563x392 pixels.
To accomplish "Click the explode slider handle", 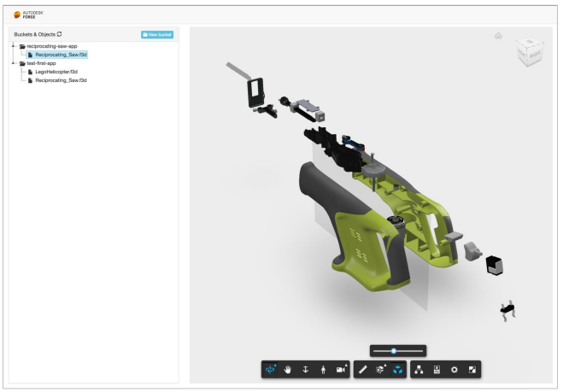I will pos(394,351).
